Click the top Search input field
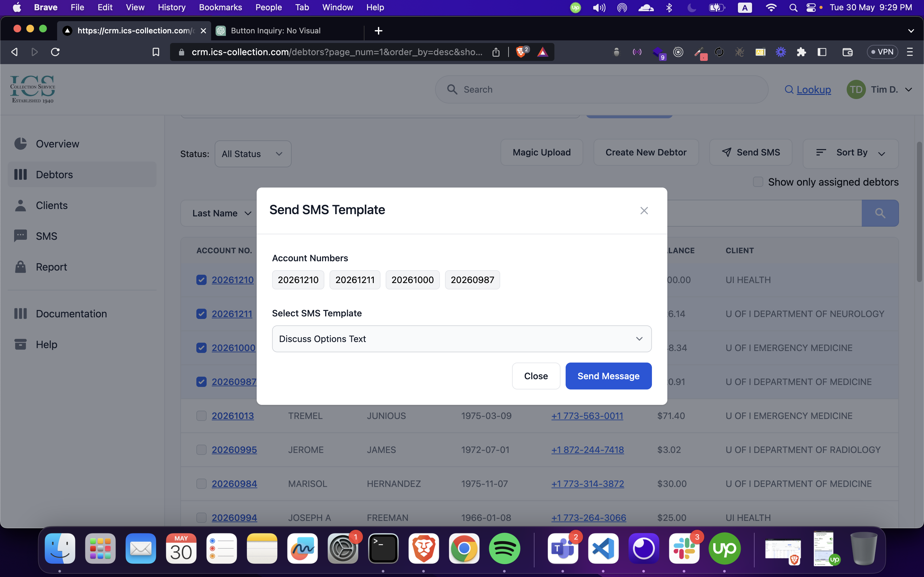 (601, 89)
